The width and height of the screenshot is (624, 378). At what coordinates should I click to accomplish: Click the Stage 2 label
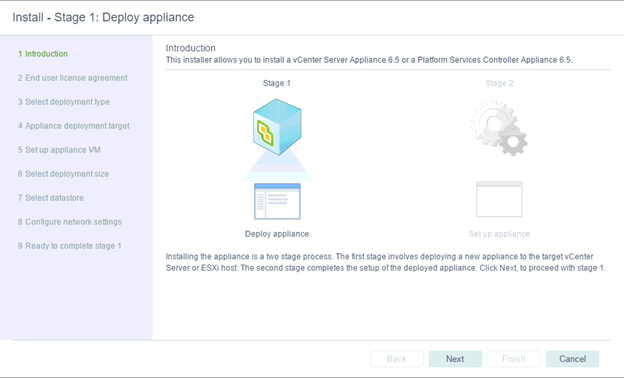pyautogui.click(x=499, y=83)
